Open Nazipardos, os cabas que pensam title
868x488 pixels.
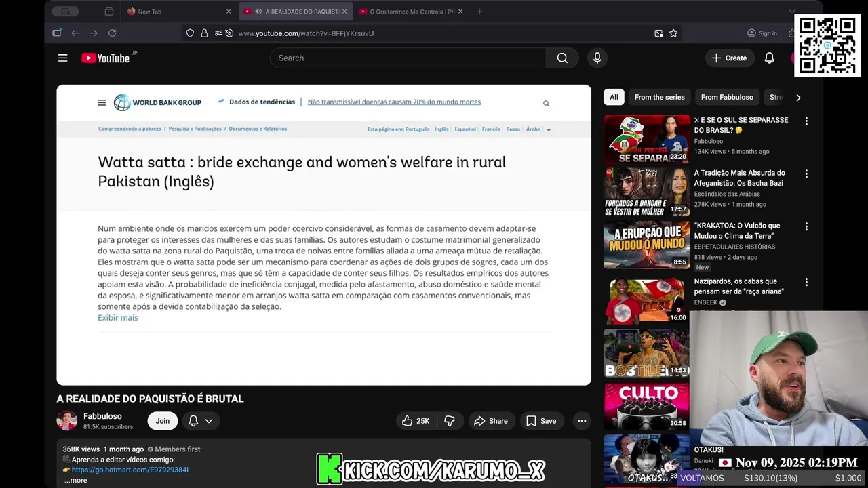[x=739, y=286]
